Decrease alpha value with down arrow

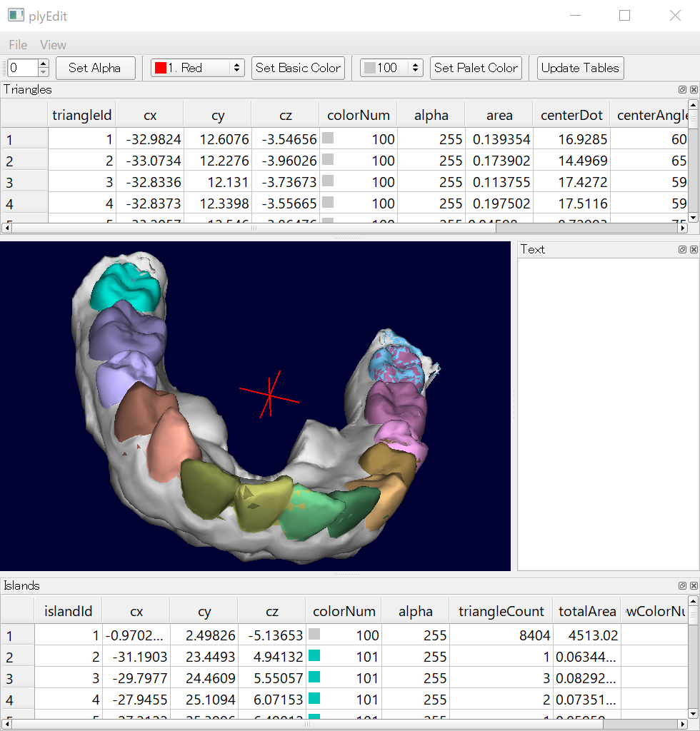pos(44,72)
